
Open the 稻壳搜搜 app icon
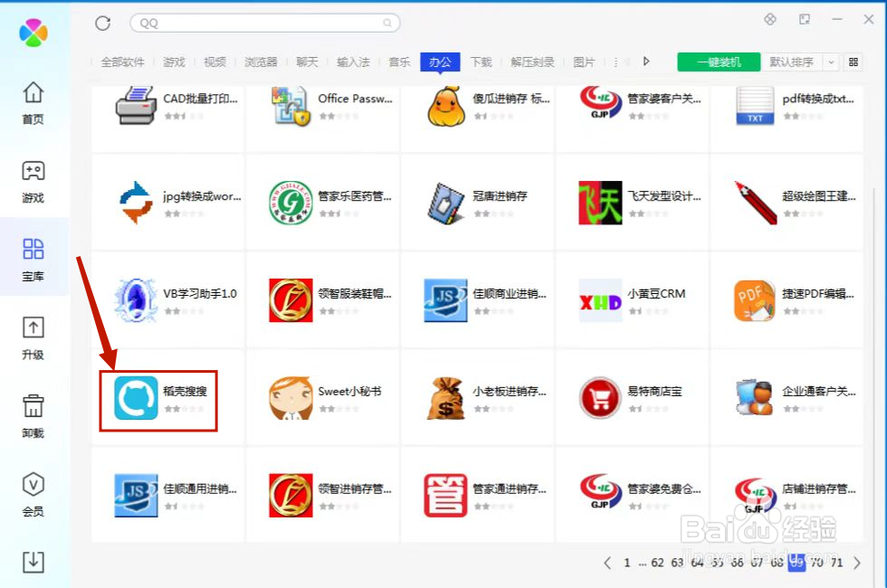[x=136, y=398]
